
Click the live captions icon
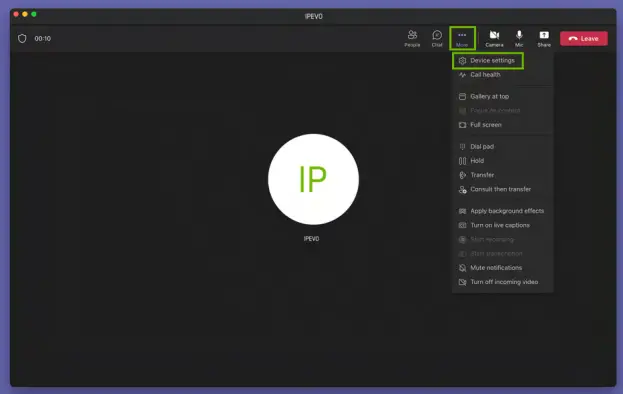click(x=462, y=225)
